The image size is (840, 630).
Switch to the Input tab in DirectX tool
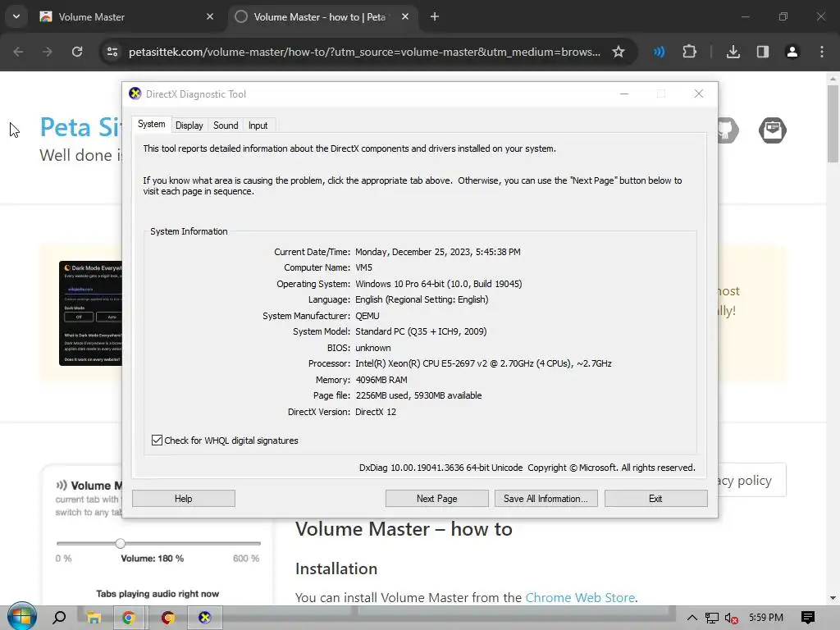258,126
